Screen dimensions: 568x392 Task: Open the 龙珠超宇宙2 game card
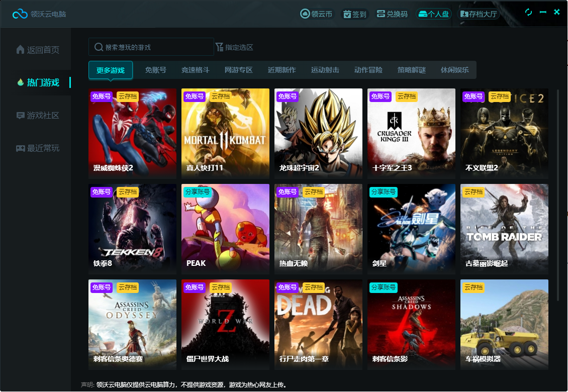coord(318,133)
